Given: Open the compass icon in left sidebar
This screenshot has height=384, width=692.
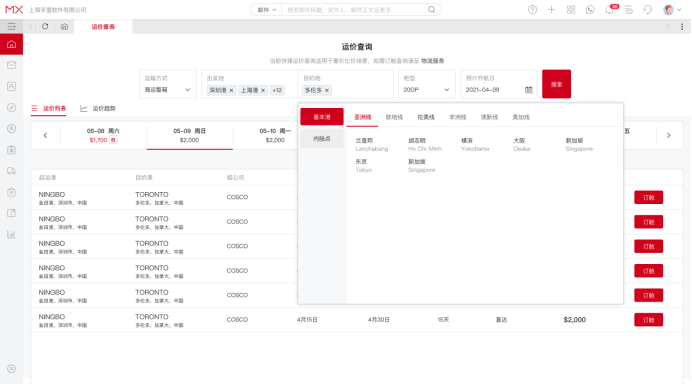Looking at the screenshot, I should (x=11, y=107).
